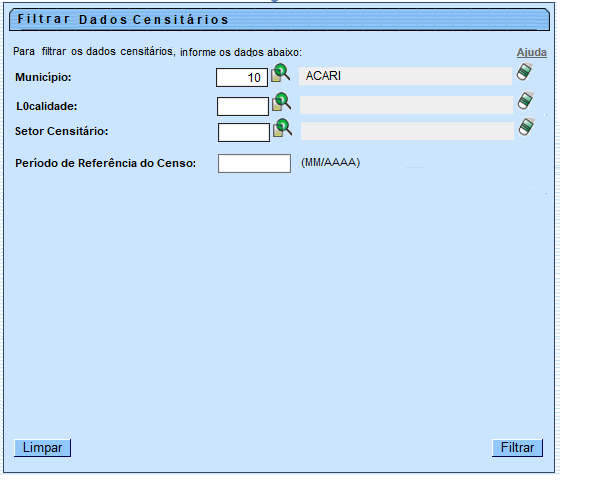606x481 pixels.
Task: Click the ACARI município name box
Action: pyautogui.click(x=405, y=76)
